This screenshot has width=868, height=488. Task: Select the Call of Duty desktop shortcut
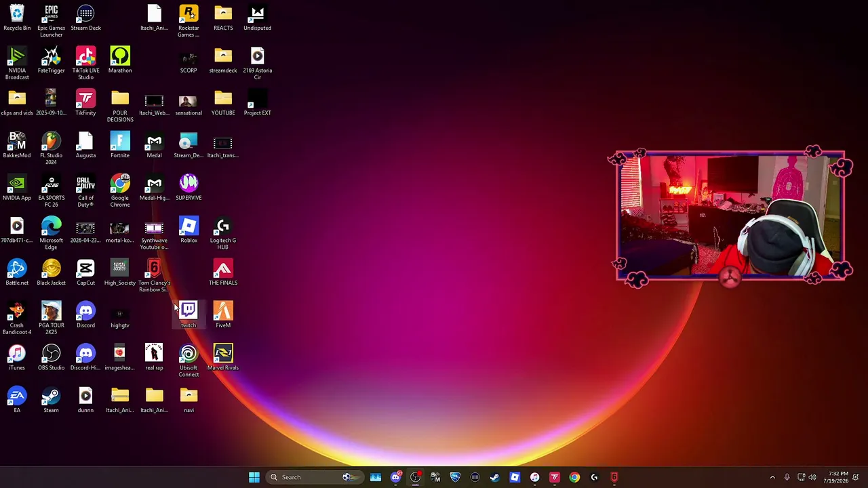pyautogui.click(x=85, y=191)
